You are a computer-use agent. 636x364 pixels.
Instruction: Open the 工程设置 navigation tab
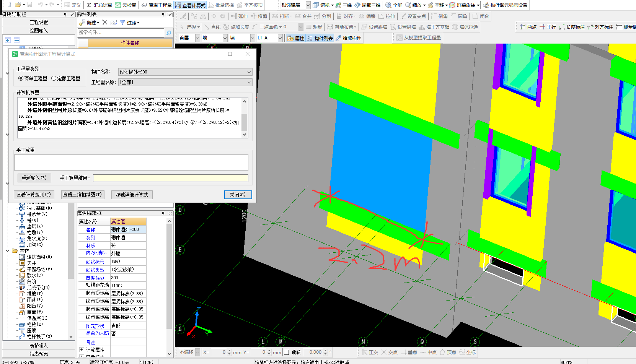coord(39,22)
